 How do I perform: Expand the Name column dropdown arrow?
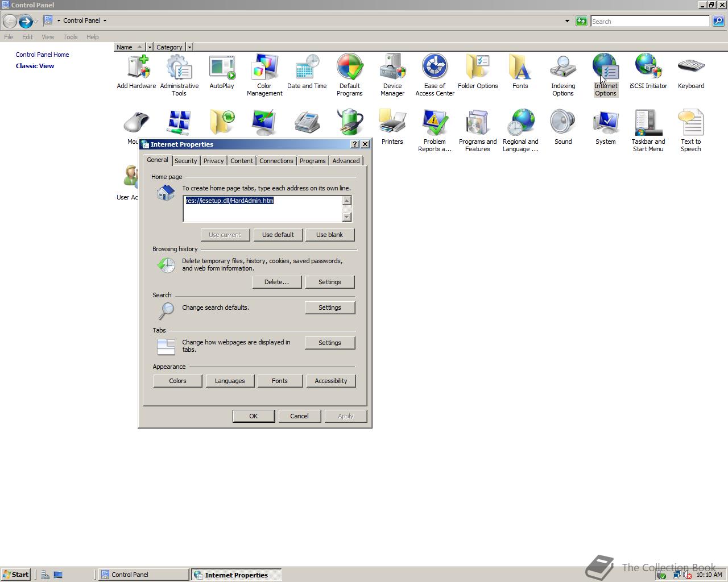tap(149, 47)
